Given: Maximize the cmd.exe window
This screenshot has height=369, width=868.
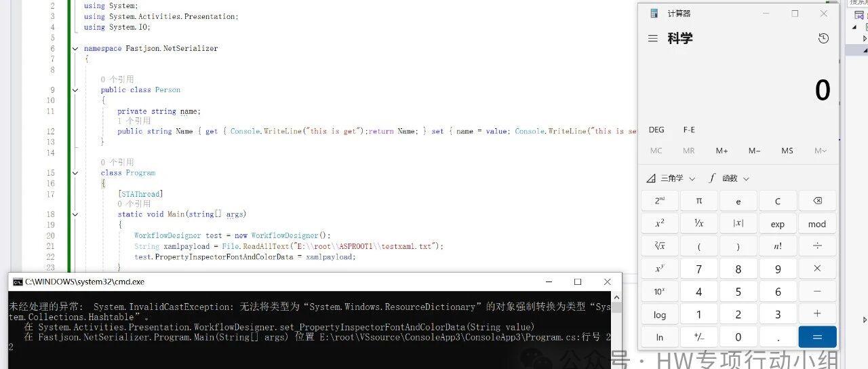Looking at the screenshot, I should [578, 281].
